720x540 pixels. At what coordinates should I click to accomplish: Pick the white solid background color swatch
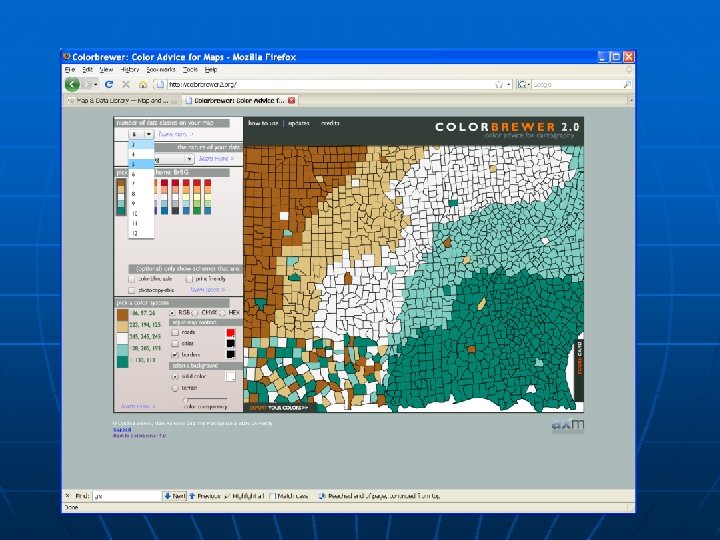pos(231,377)
